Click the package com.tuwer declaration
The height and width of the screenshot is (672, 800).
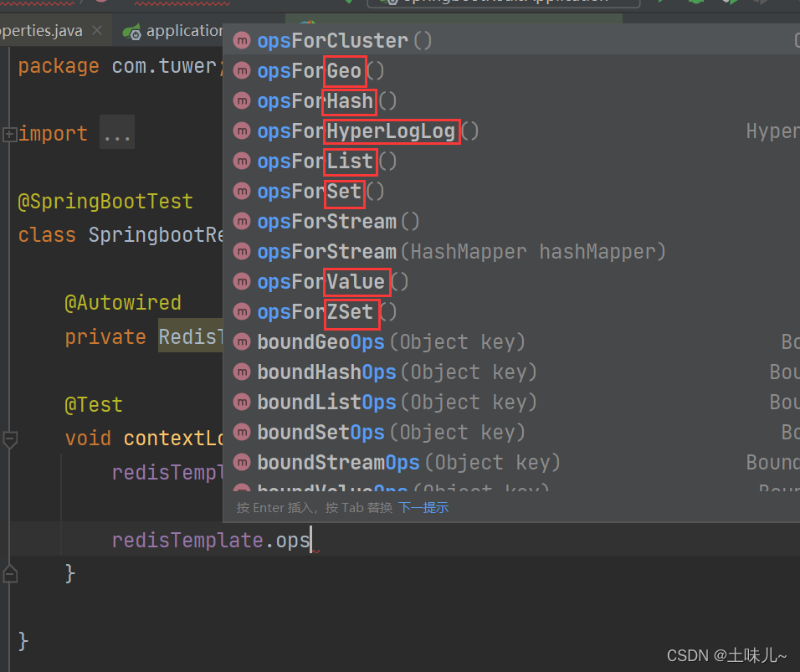point(121,66)
